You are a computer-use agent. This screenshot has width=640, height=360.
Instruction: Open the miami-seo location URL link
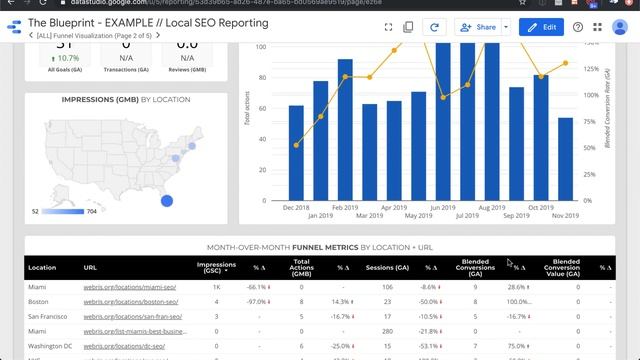pos(130,287)
